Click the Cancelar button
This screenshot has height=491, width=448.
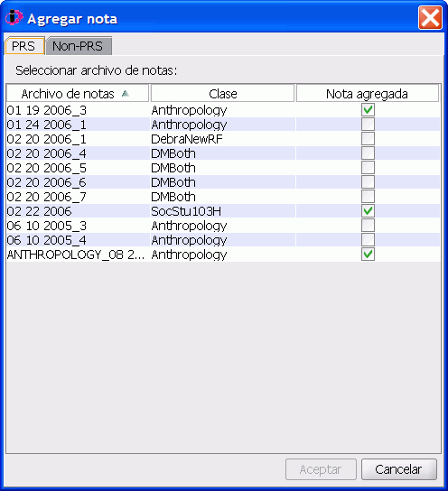coord(399,469)
